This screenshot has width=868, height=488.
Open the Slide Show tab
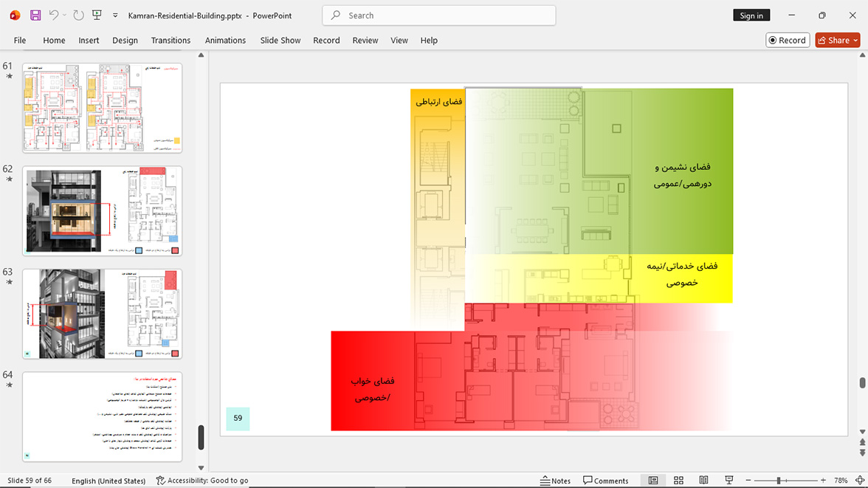[x=280, y=41]
